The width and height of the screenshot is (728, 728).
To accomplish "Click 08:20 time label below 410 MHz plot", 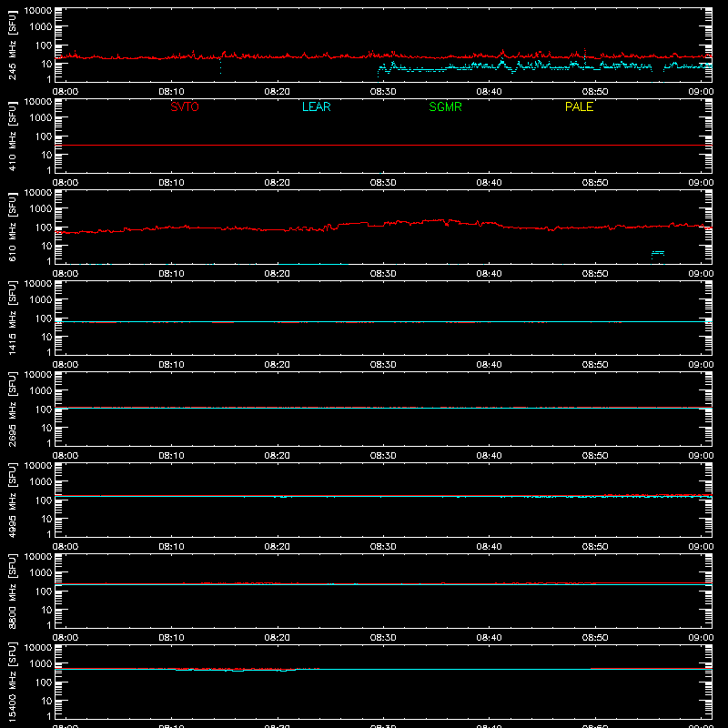I will coord(278,183).
